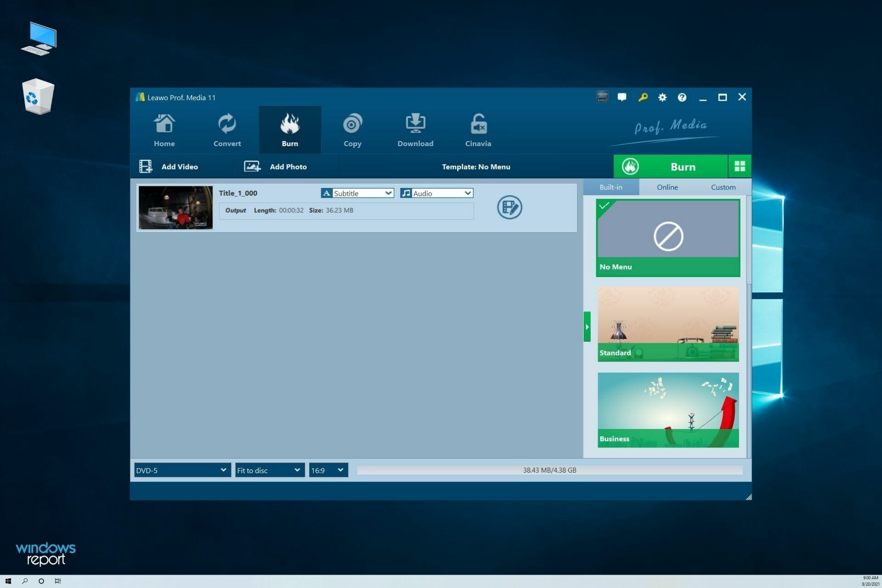Viewport: 882px width, 588px height.
Task: Switch to the Custom templates tab
Action: tap(722, 187)
